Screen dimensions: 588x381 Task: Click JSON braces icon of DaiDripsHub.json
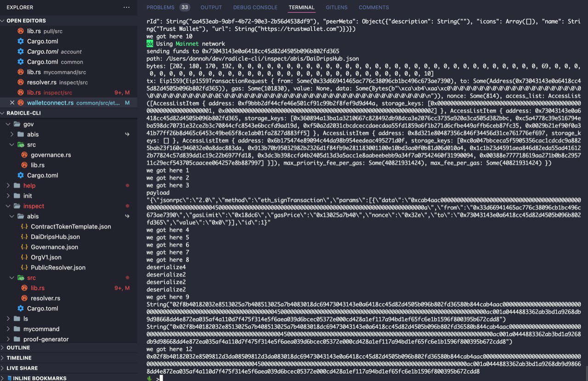point(24,237)
